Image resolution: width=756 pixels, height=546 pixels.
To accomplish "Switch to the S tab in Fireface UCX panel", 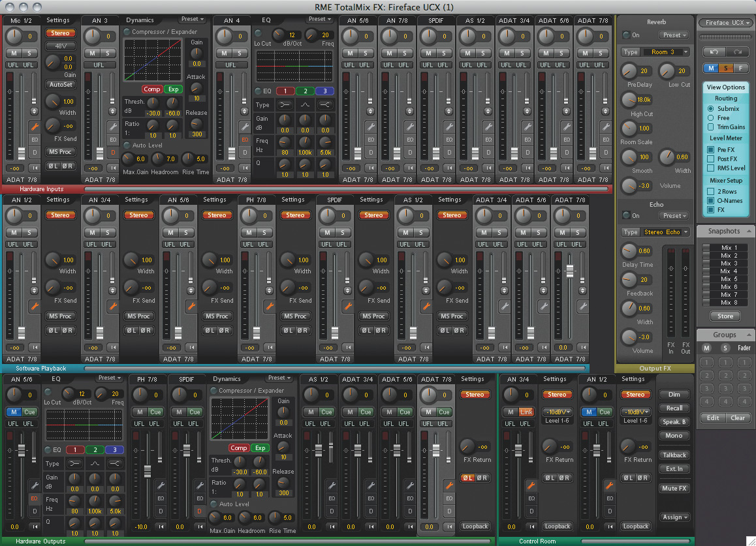I will pyautogui.click(x=725, y=67).
